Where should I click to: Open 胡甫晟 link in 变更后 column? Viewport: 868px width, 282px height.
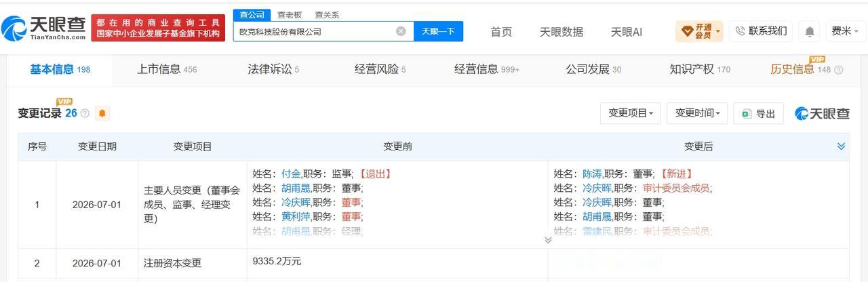(x=595, y=216)
